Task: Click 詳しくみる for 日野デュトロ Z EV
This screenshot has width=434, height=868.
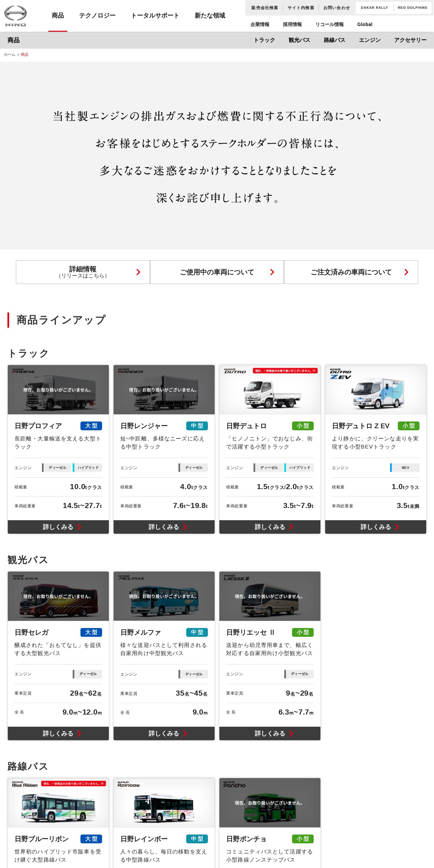Action: (376, 527)
